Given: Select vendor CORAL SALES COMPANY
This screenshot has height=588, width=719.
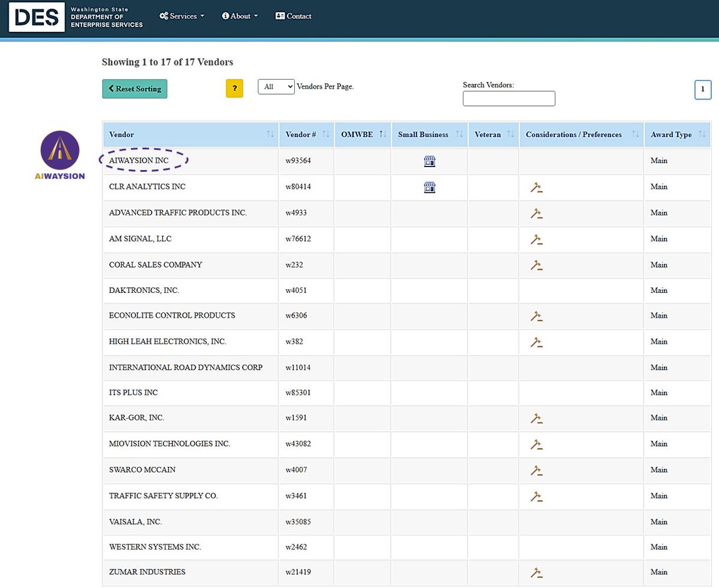Looking at the screenshot, I should [156, 265].
